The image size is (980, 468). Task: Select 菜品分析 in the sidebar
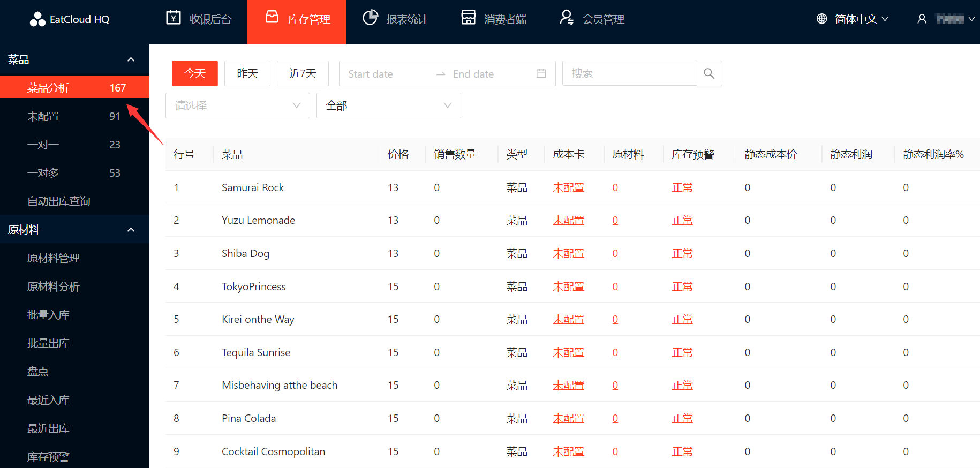point(74,88)
